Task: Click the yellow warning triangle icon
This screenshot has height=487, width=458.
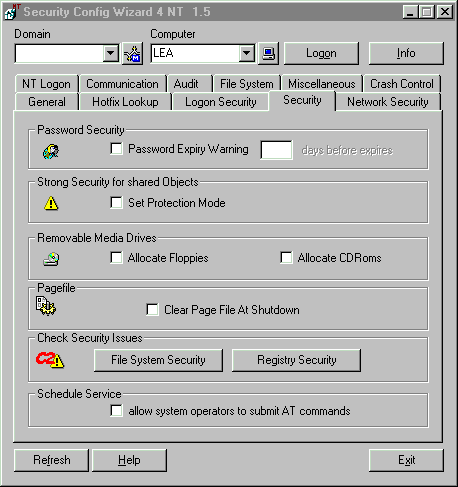Action: click(x=51, y=203)
